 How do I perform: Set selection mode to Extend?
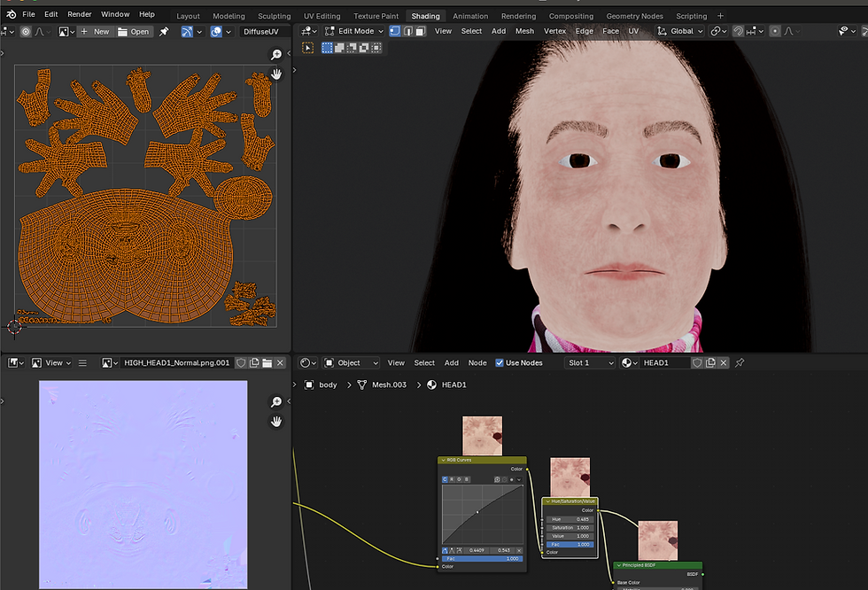pyautogui.click(x=339, y=48)
